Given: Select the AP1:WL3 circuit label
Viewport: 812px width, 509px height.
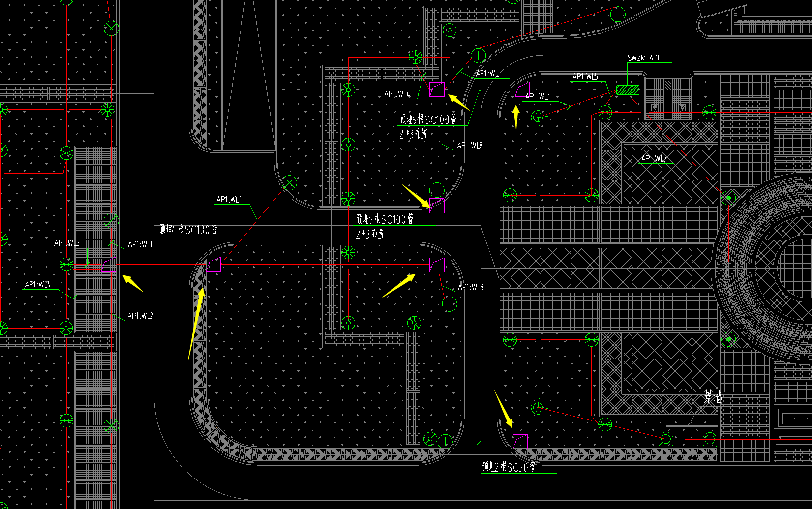Looking at the screenshot, I should [66, 243].
